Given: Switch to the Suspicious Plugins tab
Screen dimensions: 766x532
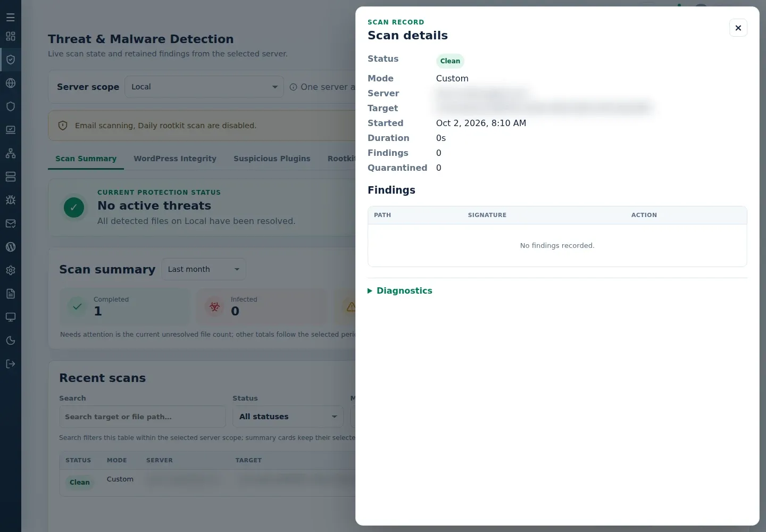Looking at the screenshot, I should point(272,159).
